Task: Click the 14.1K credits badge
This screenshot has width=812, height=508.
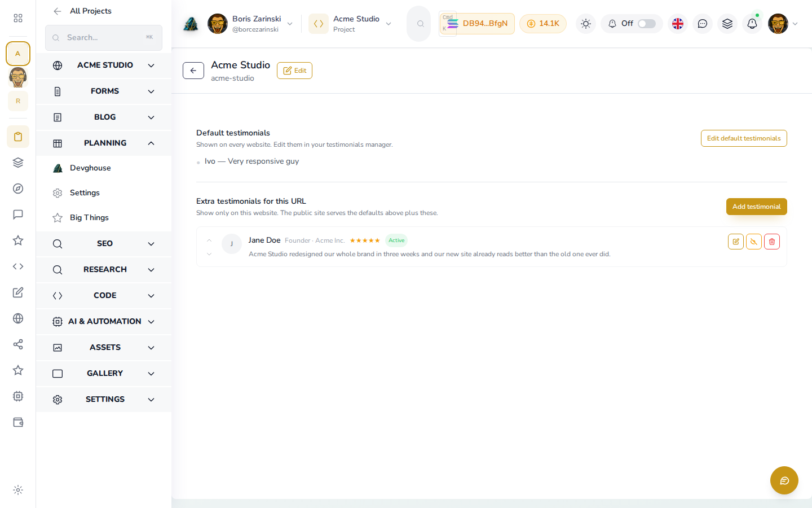Action: coord(543,24)
